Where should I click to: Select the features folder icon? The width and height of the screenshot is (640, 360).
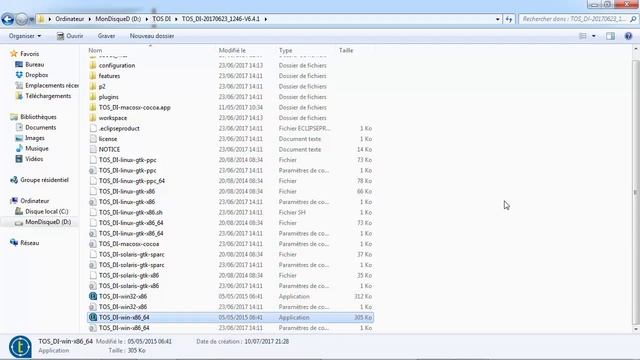click(93, 76)
